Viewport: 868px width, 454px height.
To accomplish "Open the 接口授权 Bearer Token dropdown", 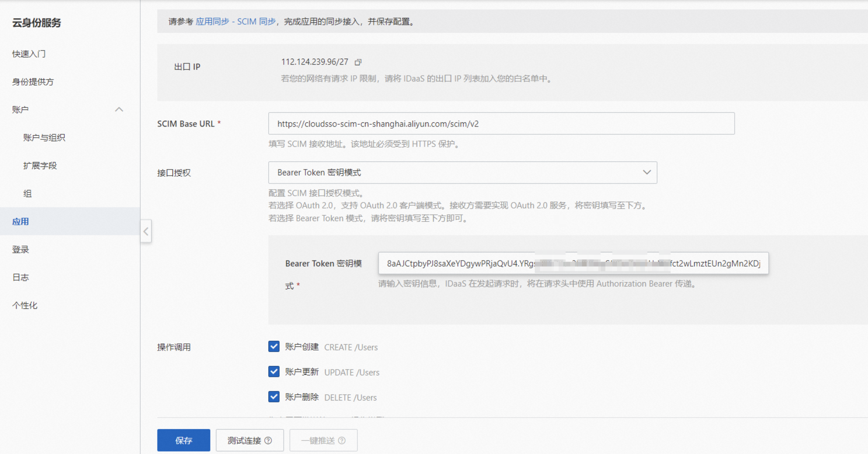I will tap(462, 173).
